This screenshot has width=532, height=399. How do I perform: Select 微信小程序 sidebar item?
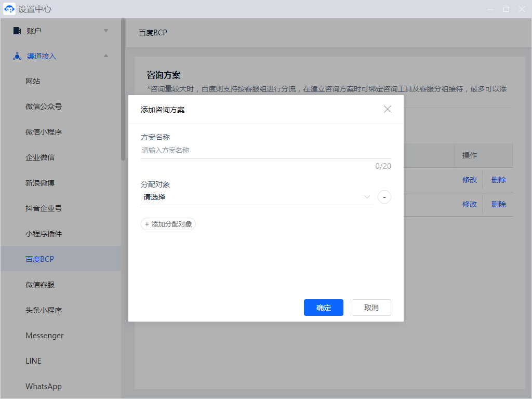point(44,132)
